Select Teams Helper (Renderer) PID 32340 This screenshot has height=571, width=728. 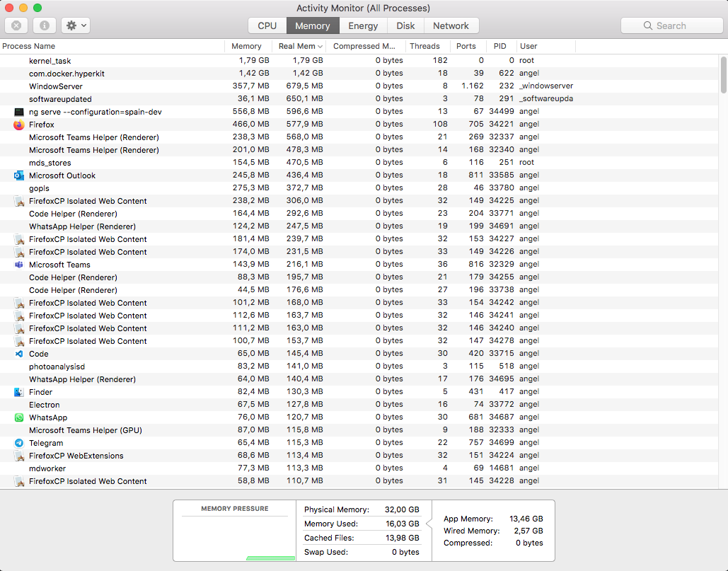(x=360, y=149)
